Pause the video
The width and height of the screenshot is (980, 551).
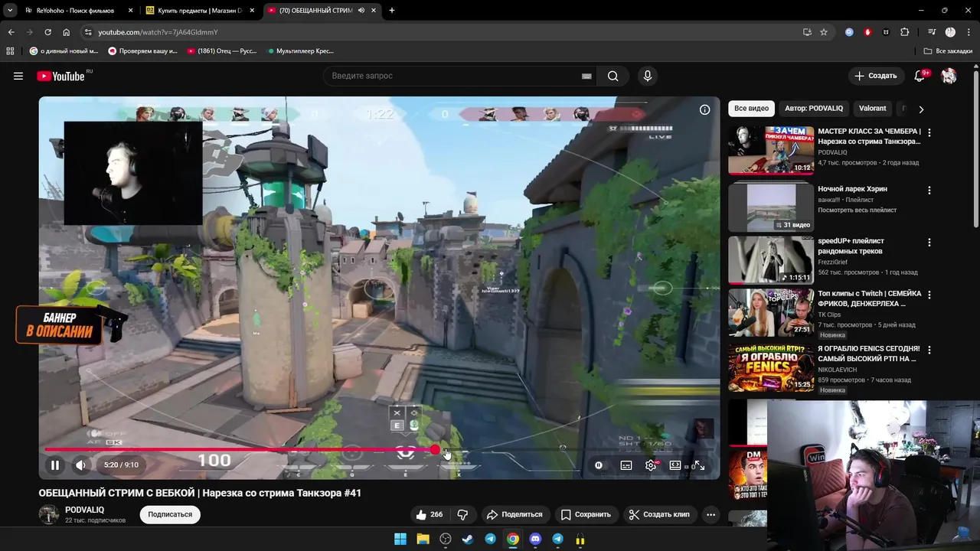[x=55, y=465]
